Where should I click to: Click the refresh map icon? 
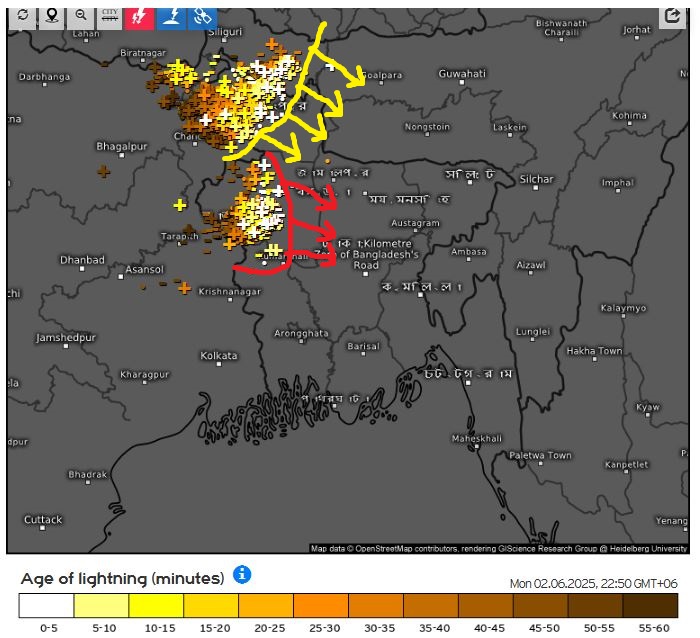[22, 16]
